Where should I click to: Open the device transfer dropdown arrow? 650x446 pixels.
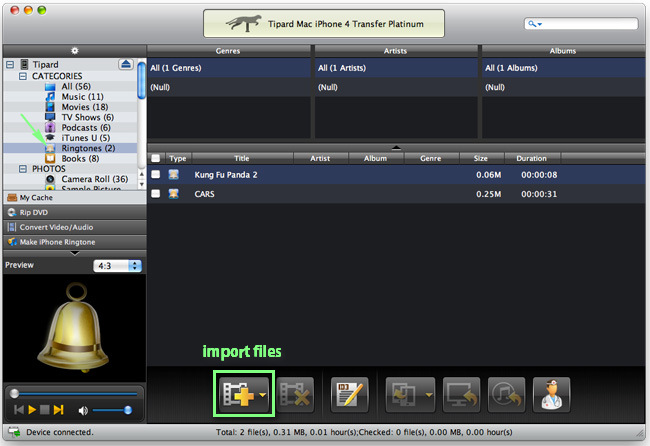tap(429, 395)
